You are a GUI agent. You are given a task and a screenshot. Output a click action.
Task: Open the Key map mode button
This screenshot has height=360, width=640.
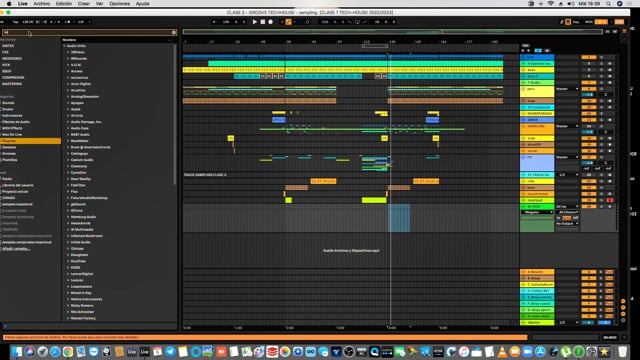(x=576, y=22)
